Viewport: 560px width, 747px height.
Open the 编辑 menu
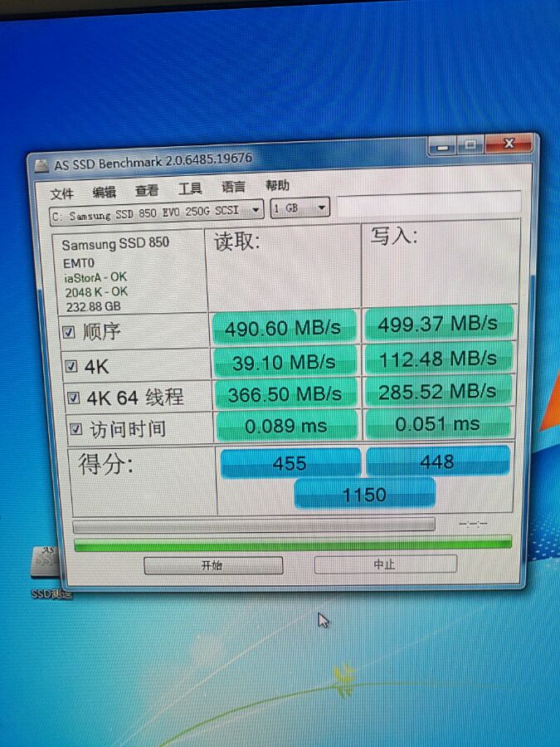(105, 192)
